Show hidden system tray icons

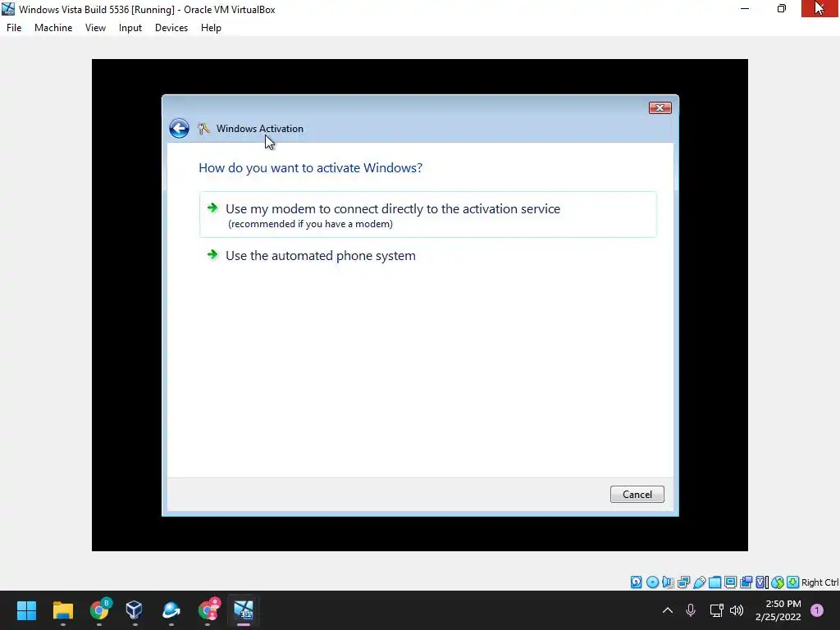(668, 610)
